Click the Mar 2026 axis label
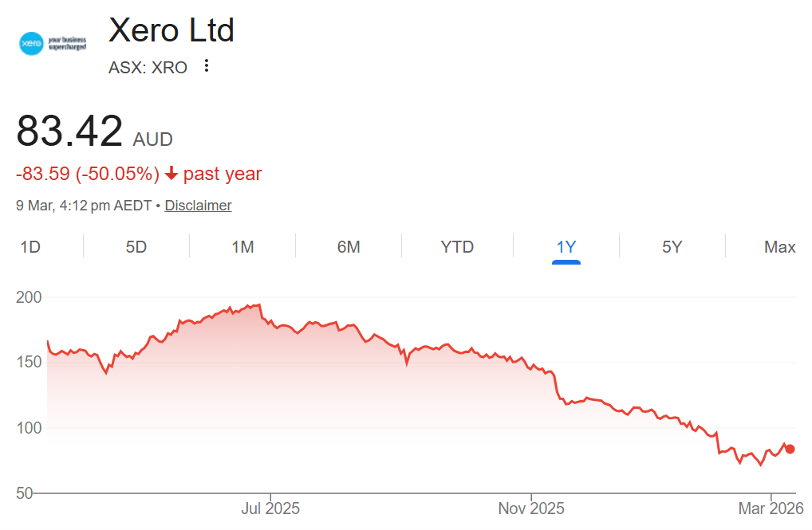The height and width of the screenshot is (530, 812). (x=771, y=508)
